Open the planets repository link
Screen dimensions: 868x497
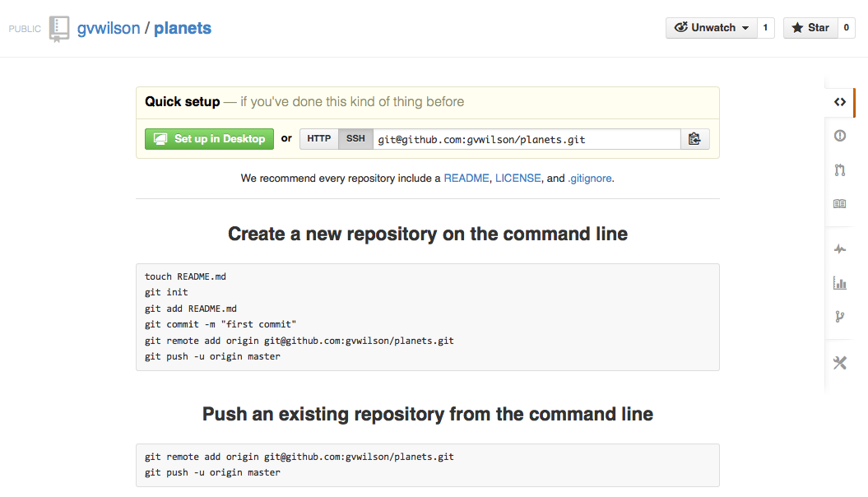point(182,28)
